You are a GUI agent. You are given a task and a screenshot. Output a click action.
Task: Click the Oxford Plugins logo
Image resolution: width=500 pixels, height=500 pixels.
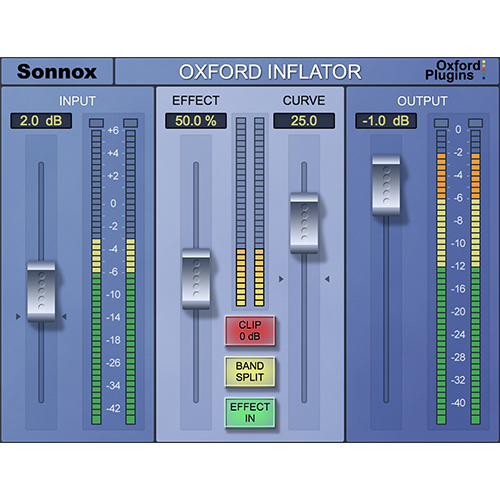coord(455,70)
